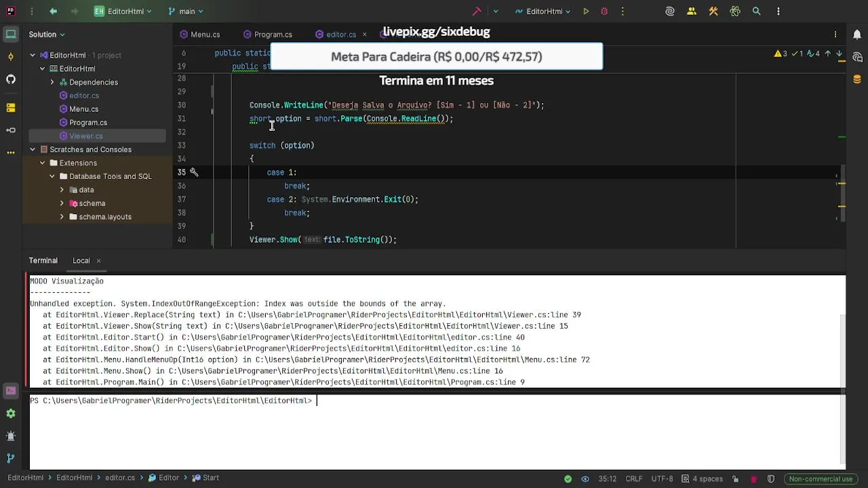This screenshot has width=868, height=488.
Task: Collapse EditorHtml project node
Action: 42,68
